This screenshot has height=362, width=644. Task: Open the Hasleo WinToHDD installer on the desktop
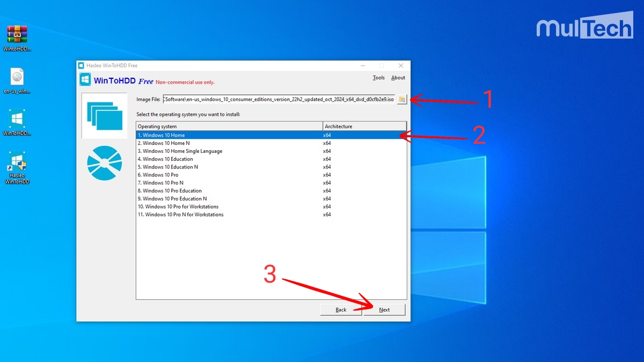[x=16, y=162]
